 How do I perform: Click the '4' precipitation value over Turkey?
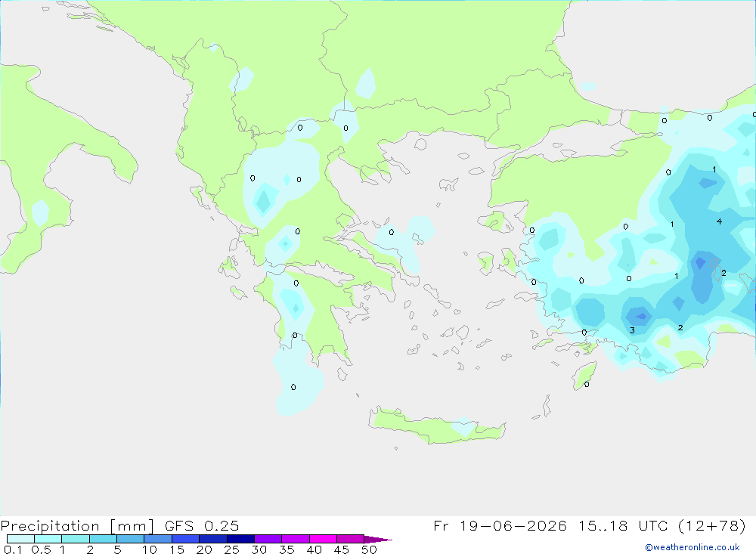[x=719, y=221]
